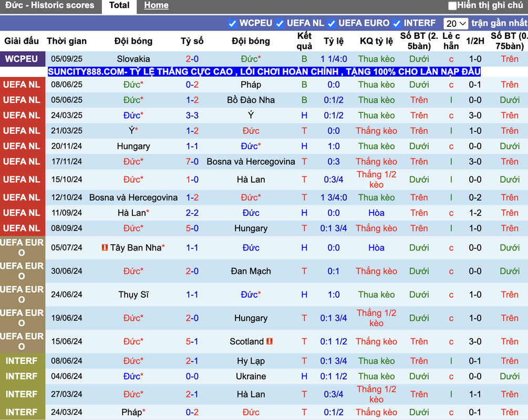Click the date 20/11/24

67,146
